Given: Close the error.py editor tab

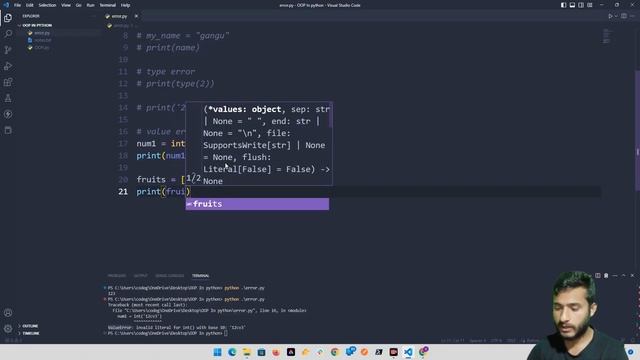Looking at the screenshot, I should (136, 16).
